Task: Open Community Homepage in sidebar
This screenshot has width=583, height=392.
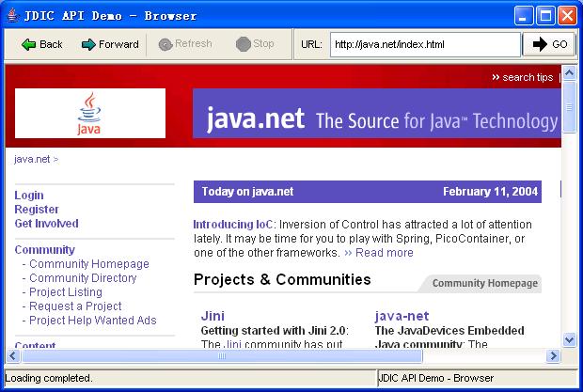Action: [x=89, y=264]
